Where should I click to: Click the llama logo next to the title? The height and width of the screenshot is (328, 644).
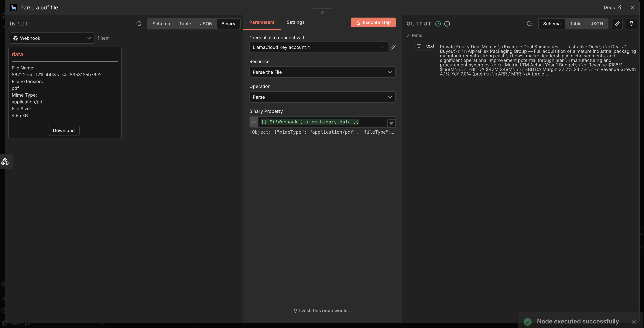tap(13, 8)
